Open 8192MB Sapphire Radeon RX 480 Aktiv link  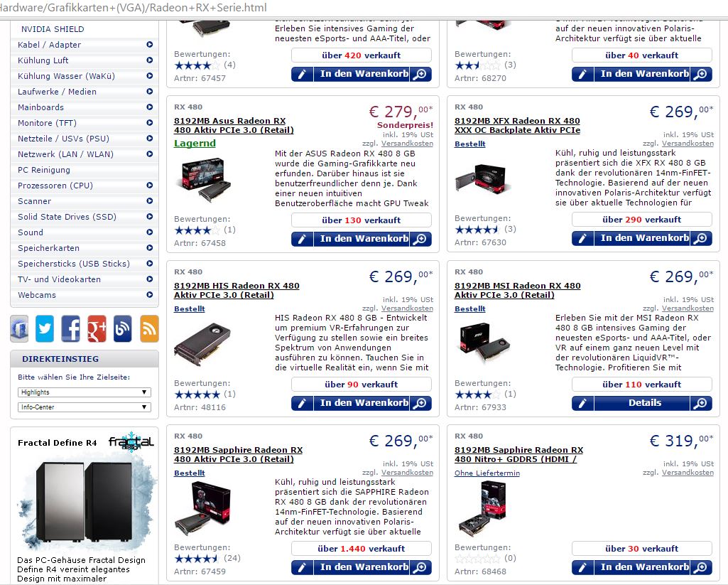[x=238, y=454]
